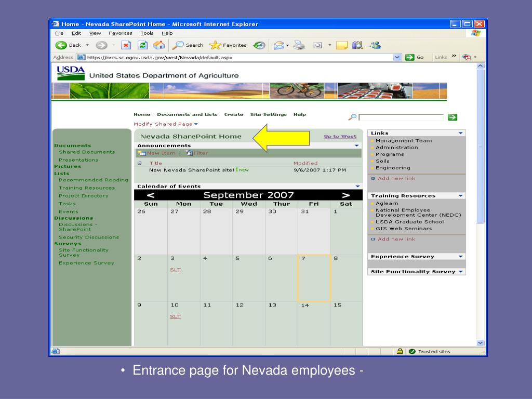Click the Forward arrow button
Image resolution: width=532 pixels, height=399 pixels.
pyautogui.click(x=101, y=45)
